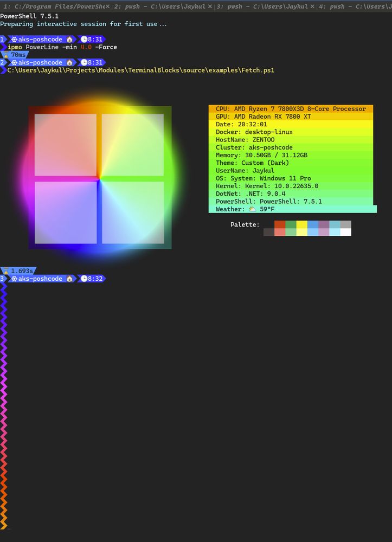Click the clock icon in prompt 1
Screen dimensions: 392x542
point(83,40)
